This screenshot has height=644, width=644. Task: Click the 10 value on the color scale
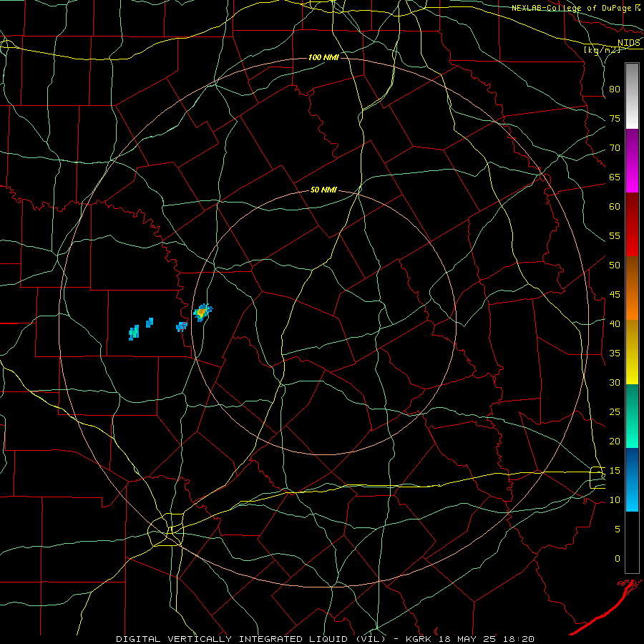point(615,500)
